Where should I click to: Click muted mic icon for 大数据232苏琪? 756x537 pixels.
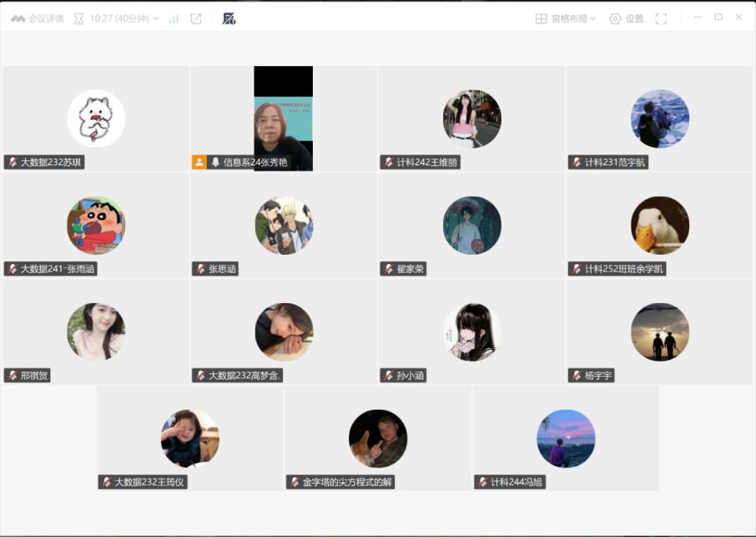coord(12,162)
